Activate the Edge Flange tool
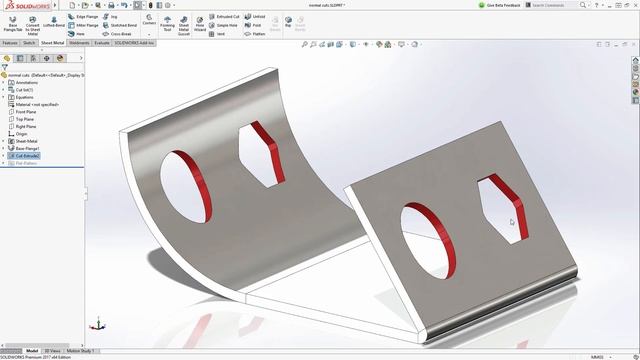The image size is (640, 360). 83,17
